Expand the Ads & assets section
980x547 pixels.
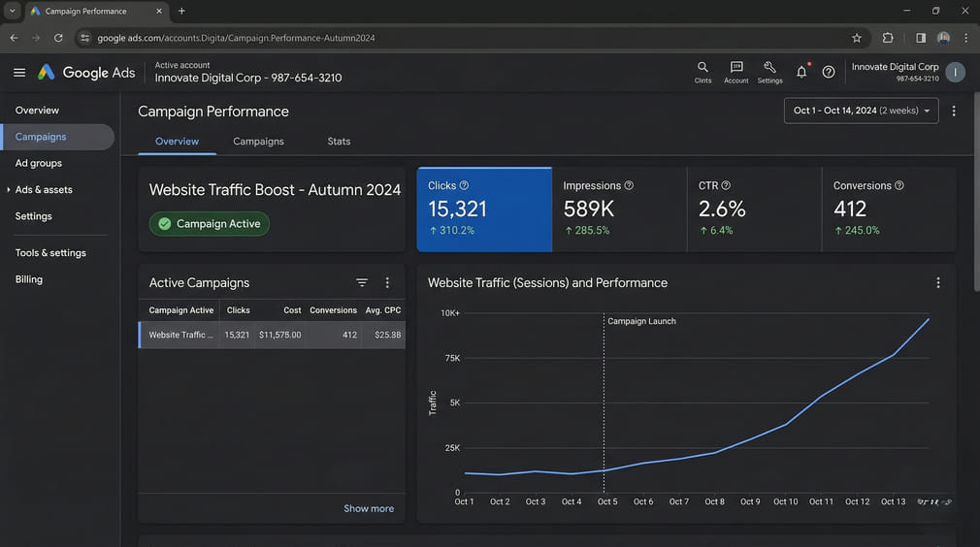point(9,190)
